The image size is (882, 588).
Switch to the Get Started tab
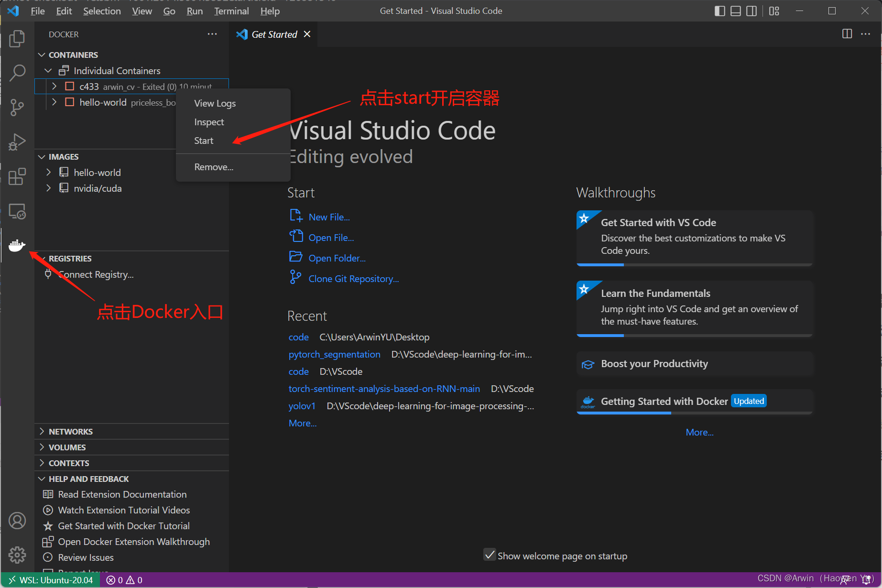point(274,34)
